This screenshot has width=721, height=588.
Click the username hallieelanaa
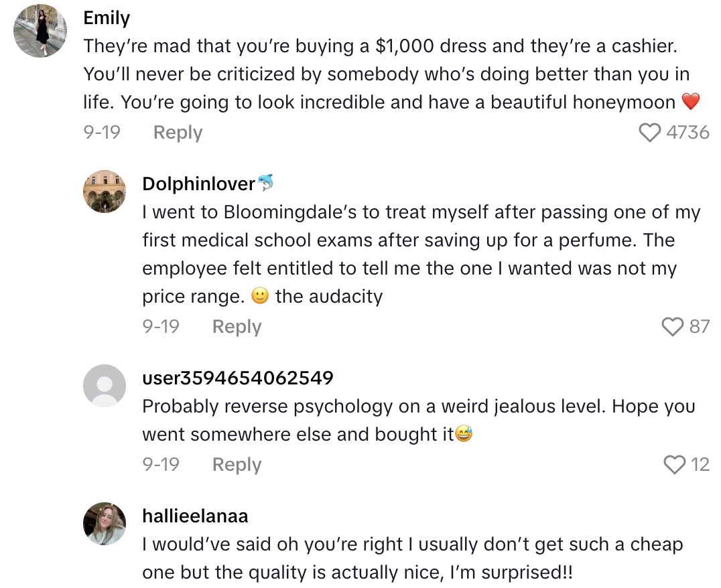pos(195,516)
